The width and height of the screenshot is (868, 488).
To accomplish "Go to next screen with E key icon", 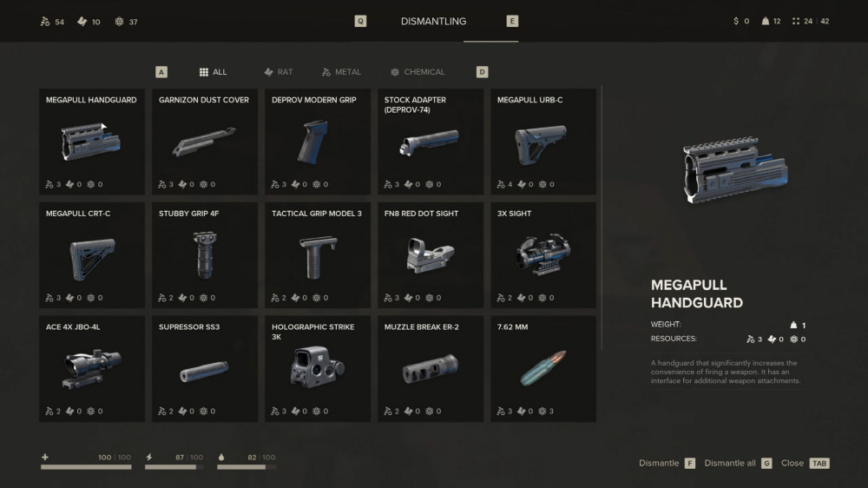I will (512, 21).
